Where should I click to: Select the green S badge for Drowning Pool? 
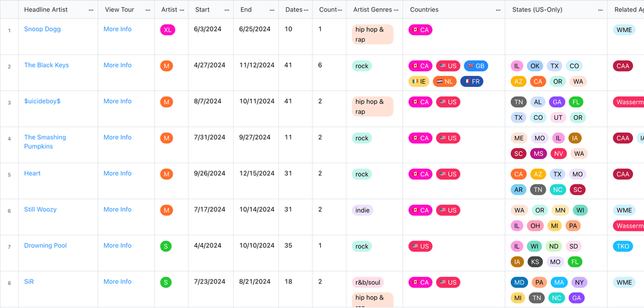tap(166, 246)
